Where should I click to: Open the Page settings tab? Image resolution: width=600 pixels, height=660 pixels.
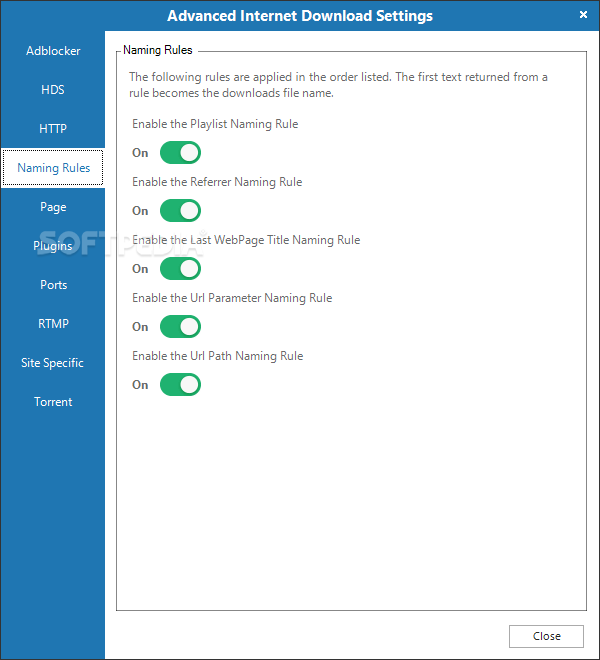coord(53,207)
